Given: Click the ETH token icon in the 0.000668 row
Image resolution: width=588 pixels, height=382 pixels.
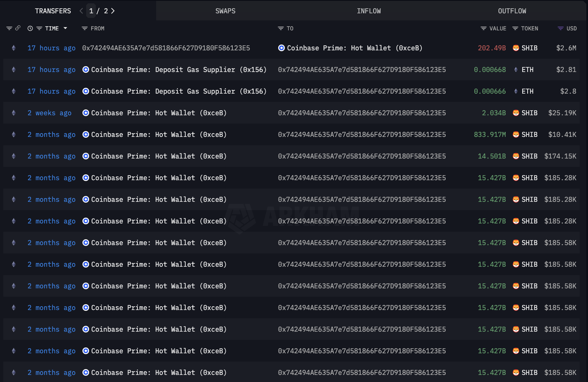Looking at the screenshot, I should tap(516, 69).
